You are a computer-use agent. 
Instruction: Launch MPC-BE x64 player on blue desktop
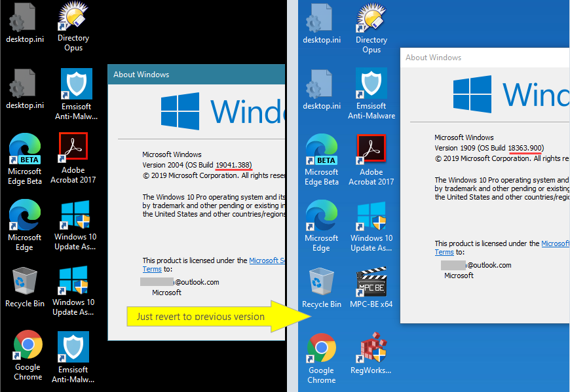pos(371,288)
